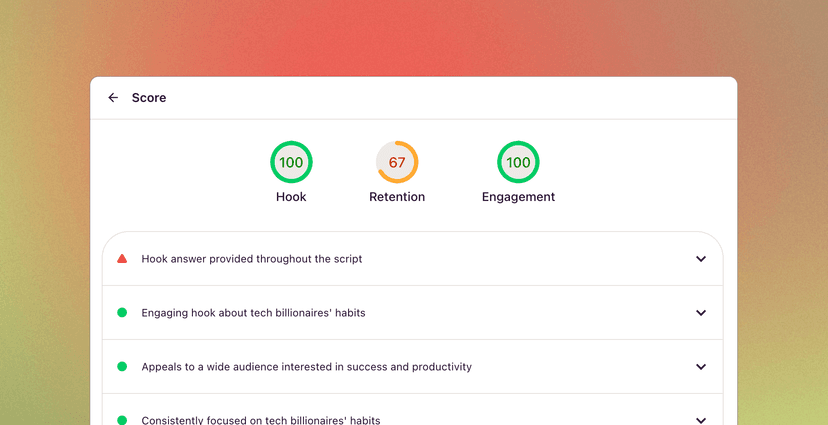This screenshot has height=425, width=828.
Task: Click the Engagement score ring showing 100
Action: pos(518,162)
